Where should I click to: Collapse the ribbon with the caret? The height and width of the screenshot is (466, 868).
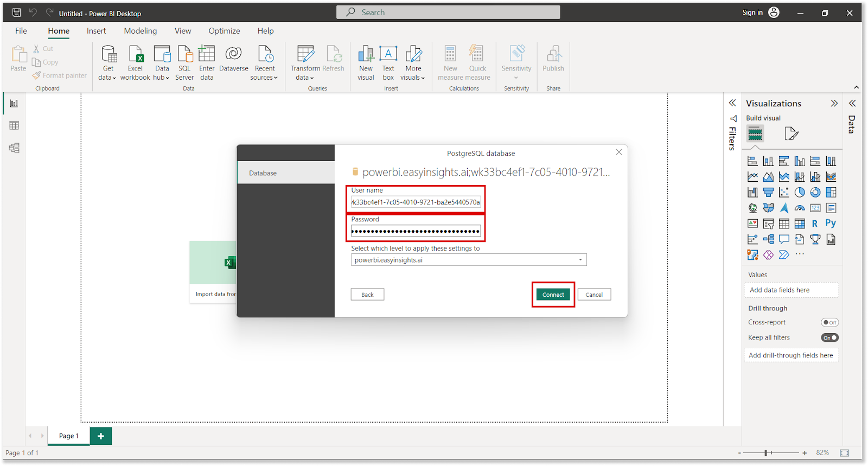(857, 87)
